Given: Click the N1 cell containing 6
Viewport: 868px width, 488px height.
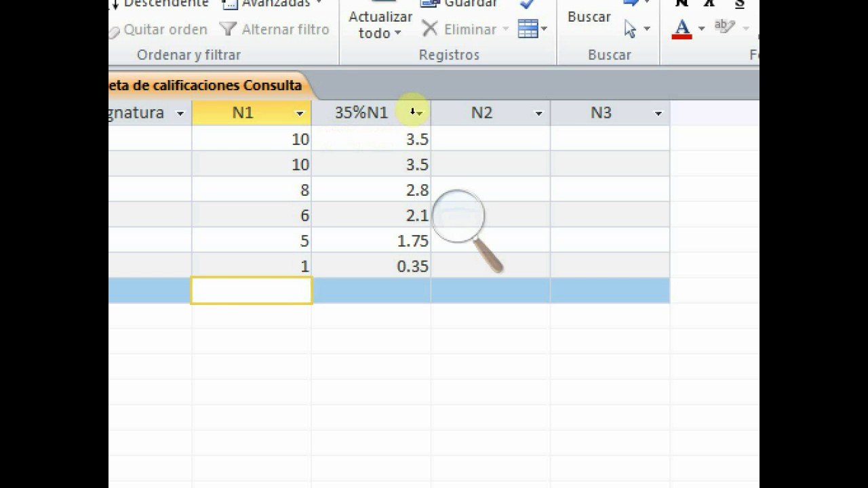Looking at the screenshot, I should (x=252, y=215).
